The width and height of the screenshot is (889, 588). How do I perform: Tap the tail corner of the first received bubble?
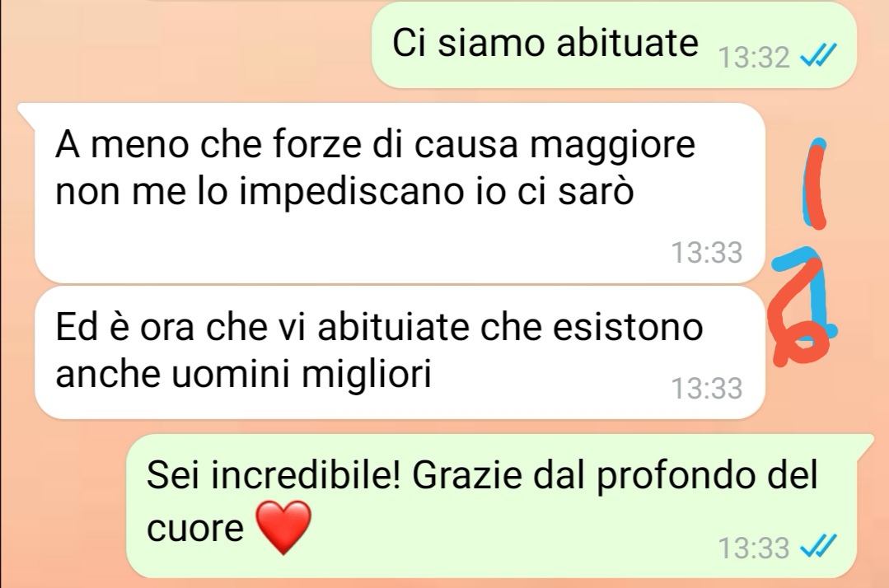27,112
